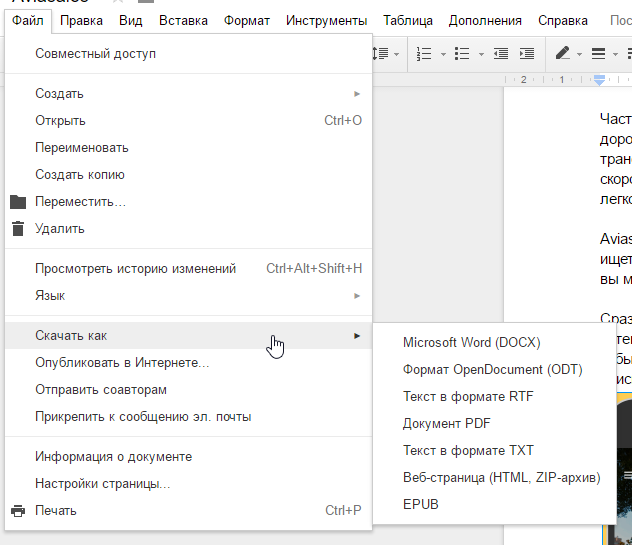Screen dimensions: 632x545
Task: Open Информация о документе
Action: [x=188, y=457]
